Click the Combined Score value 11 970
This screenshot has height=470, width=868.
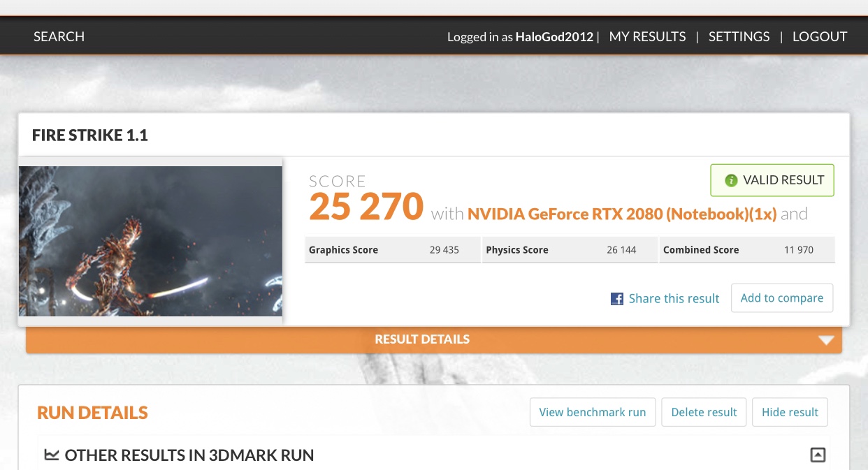coord(799,250)
